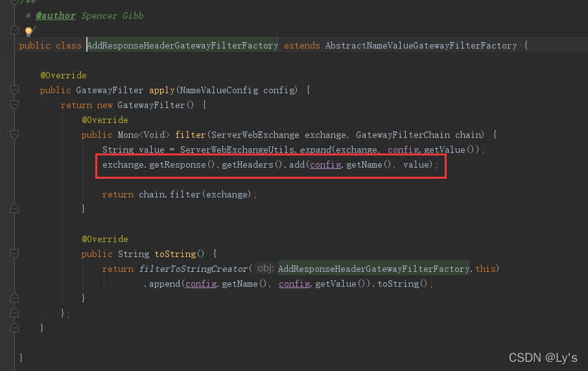Viewport: 588px width, 371px height.
Task: Click the 'this' keyword in the filterToStringCreator call
Action: pyautogui.click(x=486, y=269)
